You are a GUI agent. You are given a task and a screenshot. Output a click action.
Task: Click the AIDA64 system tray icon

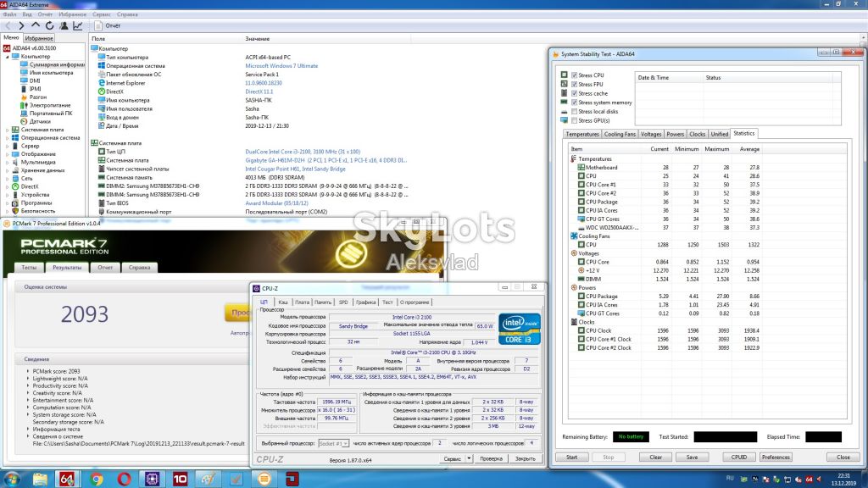click(809, 480)
